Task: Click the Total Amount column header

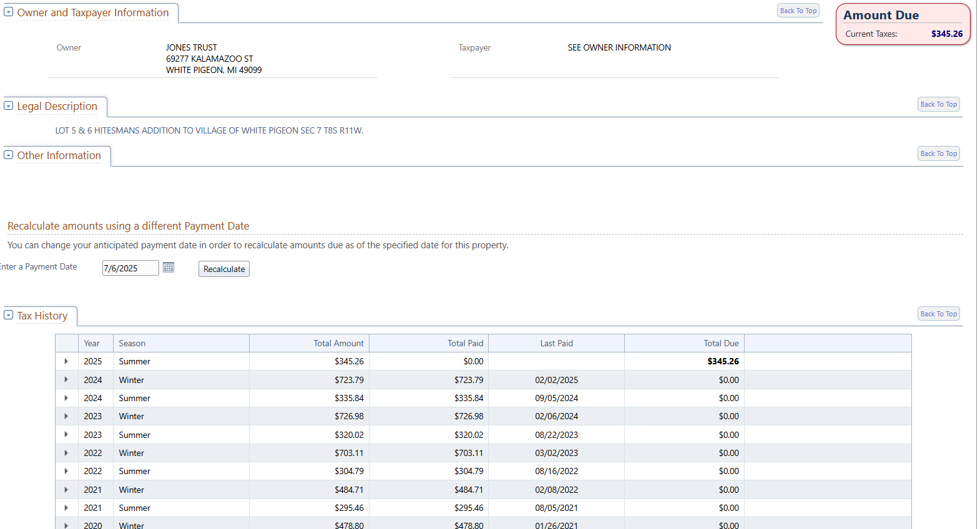Action: 338,343
